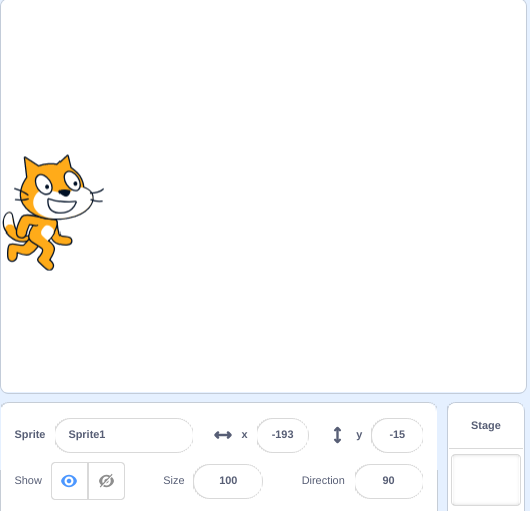Viewport: 530px width, 511px height.
Task: Click the Stage panel header label
Action: pos(486,425)
